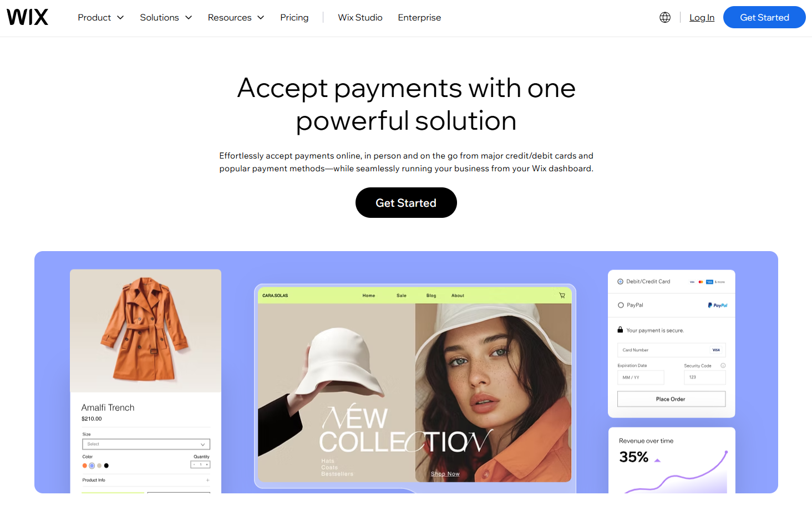Click the Security Code info icon

tap(723, 365)
